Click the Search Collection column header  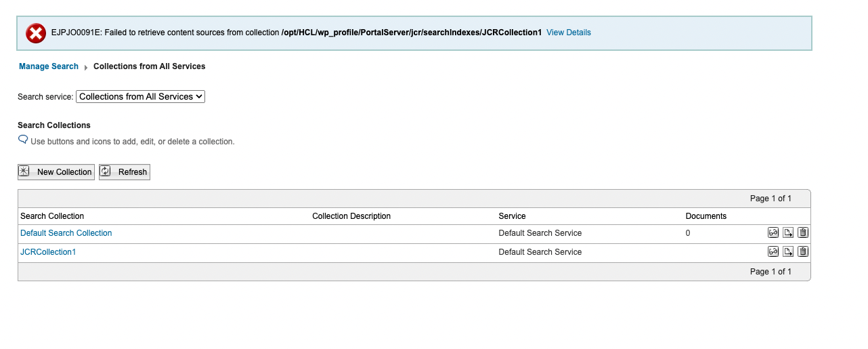pyautogui.click(x=52, y=216)
